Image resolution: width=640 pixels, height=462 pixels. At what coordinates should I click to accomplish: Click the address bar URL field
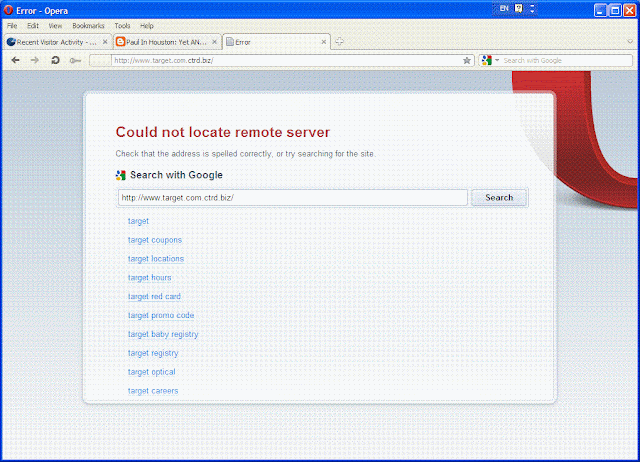click(x=287, y=60)
